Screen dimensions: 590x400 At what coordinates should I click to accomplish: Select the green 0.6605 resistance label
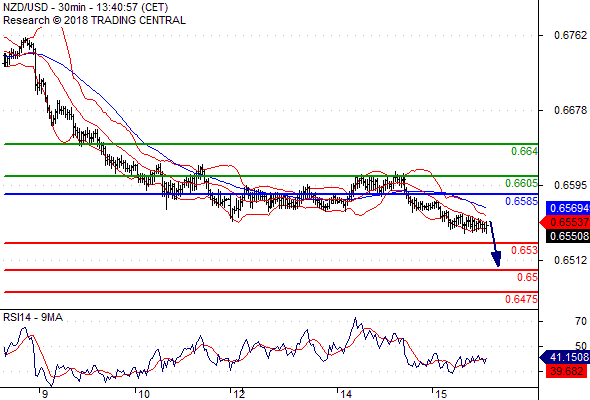point(521,183)
